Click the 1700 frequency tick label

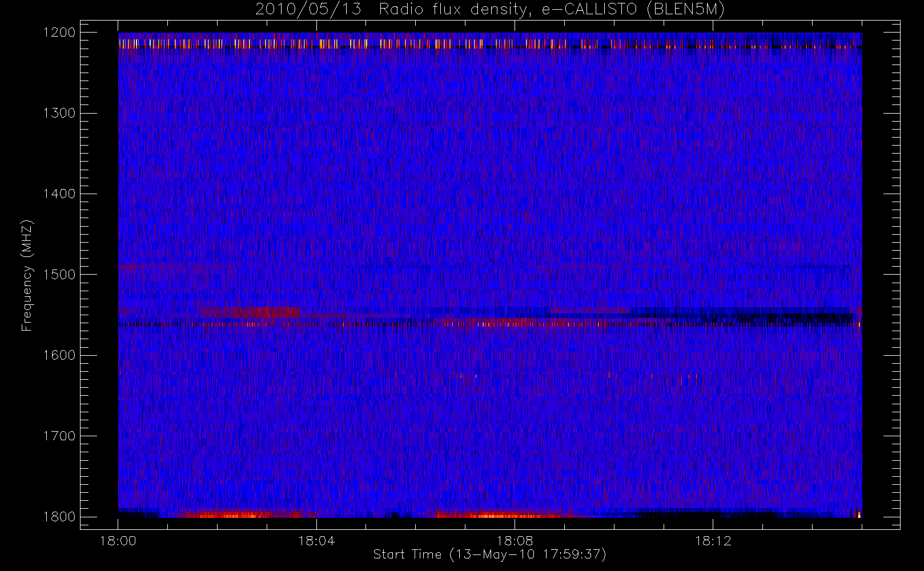[x=59, y=436]
